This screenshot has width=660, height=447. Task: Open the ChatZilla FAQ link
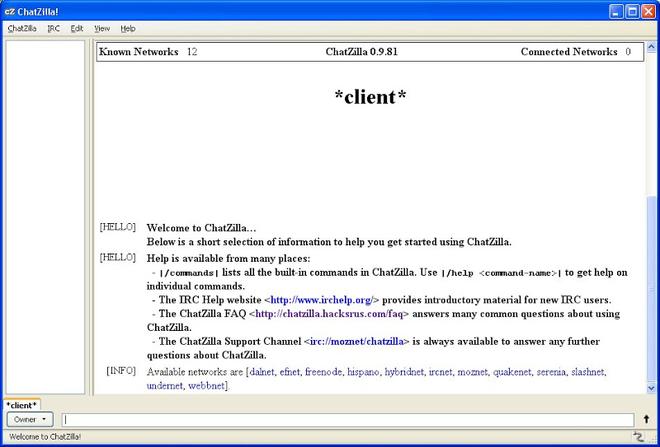(x=330, y=314)
